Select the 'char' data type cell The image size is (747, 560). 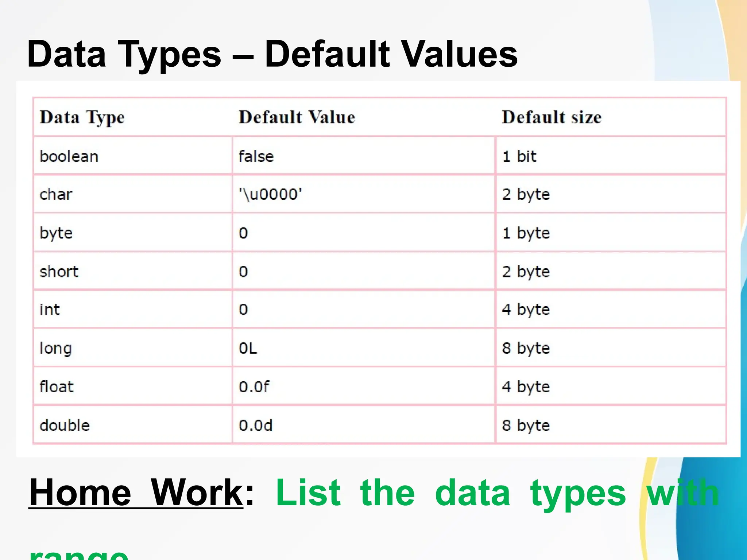pos(56,194)
